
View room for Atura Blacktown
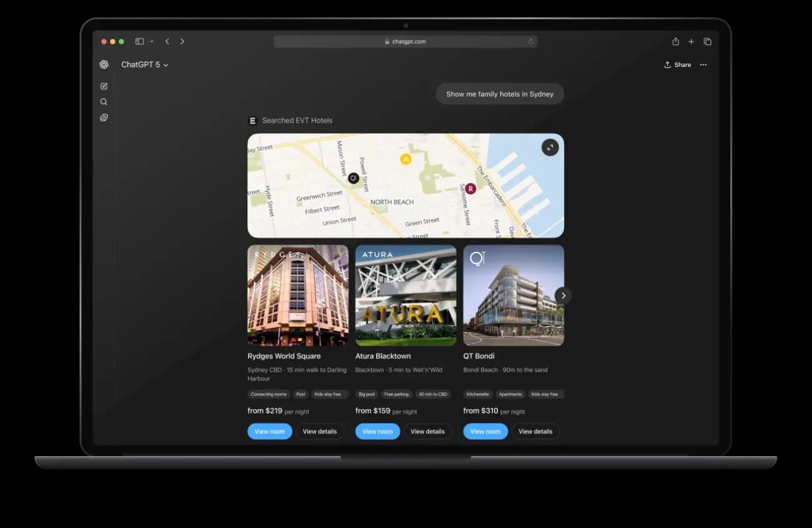coord(378,431)
